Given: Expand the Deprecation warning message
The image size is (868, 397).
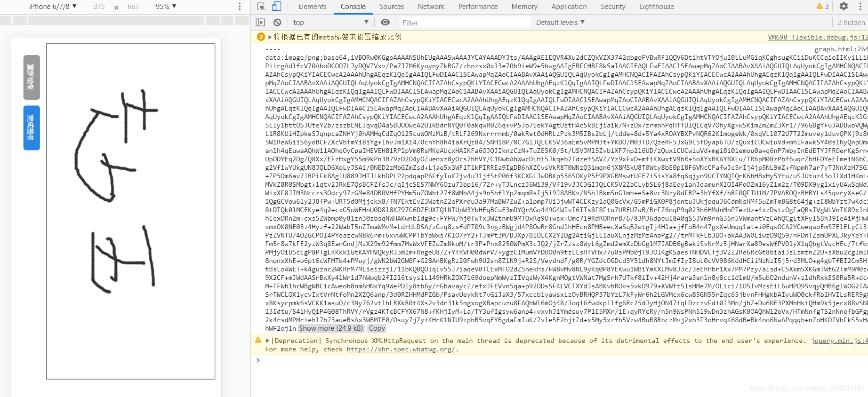Looking at the screenshot, I should 267,341.
